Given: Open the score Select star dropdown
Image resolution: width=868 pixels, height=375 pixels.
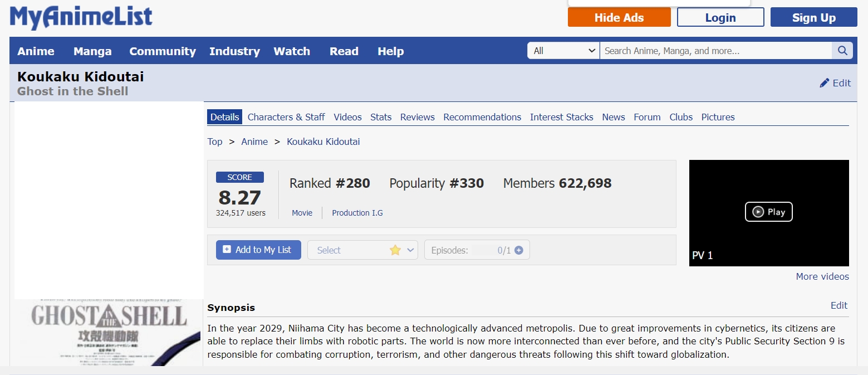Looking at the screenshot, I should coord(362,250).
